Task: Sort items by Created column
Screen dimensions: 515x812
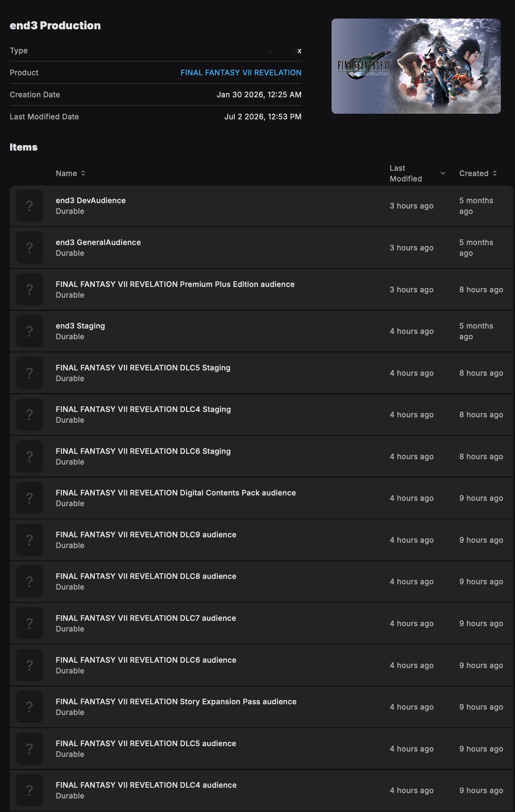Action: (x=478, y=173)
